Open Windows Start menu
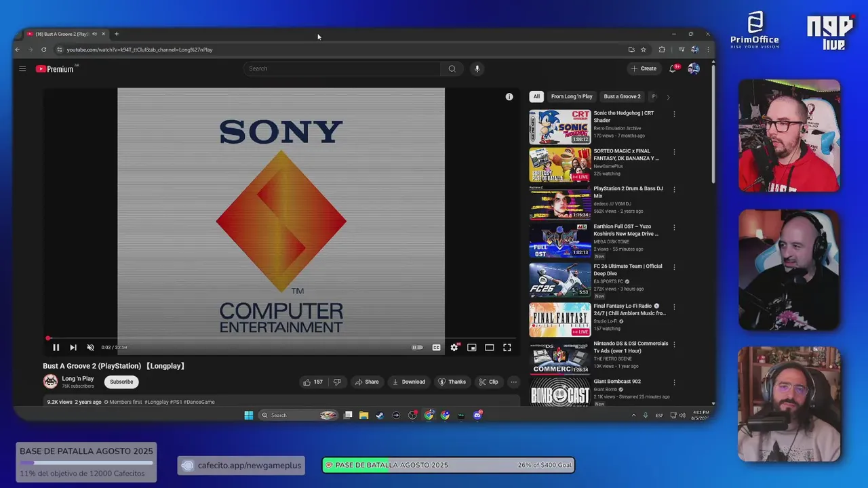 [x=249, y=415]
